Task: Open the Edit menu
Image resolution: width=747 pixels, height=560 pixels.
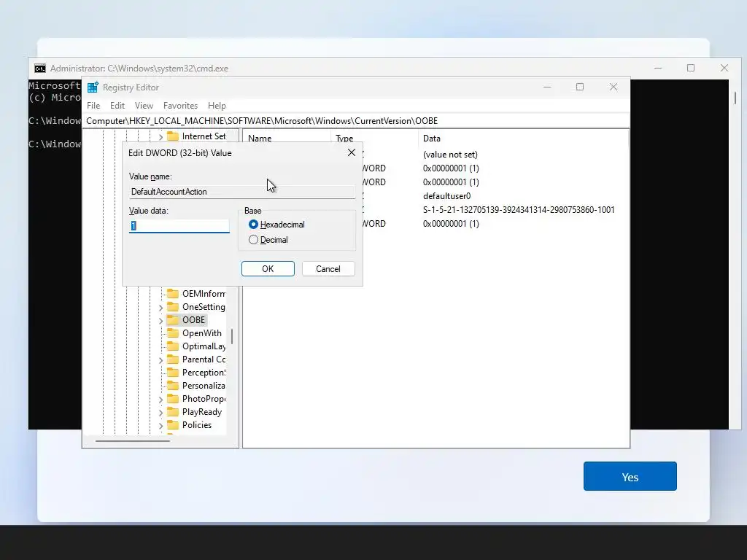Action: point(117,106)
